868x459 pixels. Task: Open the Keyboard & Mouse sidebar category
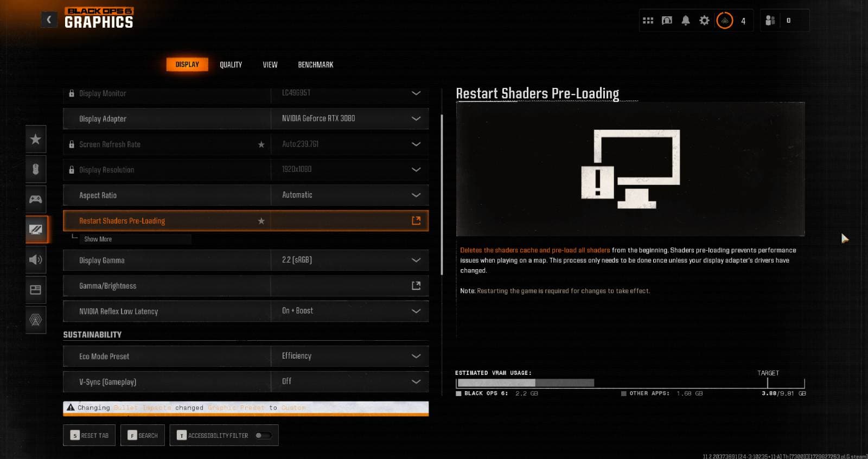[x=36, y=169]
